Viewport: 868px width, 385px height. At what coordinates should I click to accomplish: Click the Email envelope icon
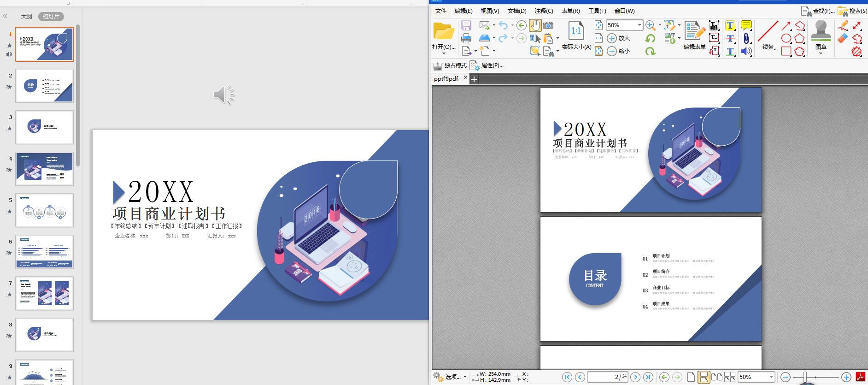(485, 25)
